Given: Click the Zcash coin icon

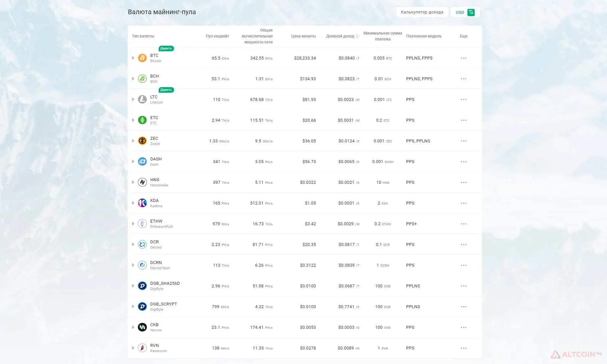Looking at the screenshot, I should [x=142, y=141].
